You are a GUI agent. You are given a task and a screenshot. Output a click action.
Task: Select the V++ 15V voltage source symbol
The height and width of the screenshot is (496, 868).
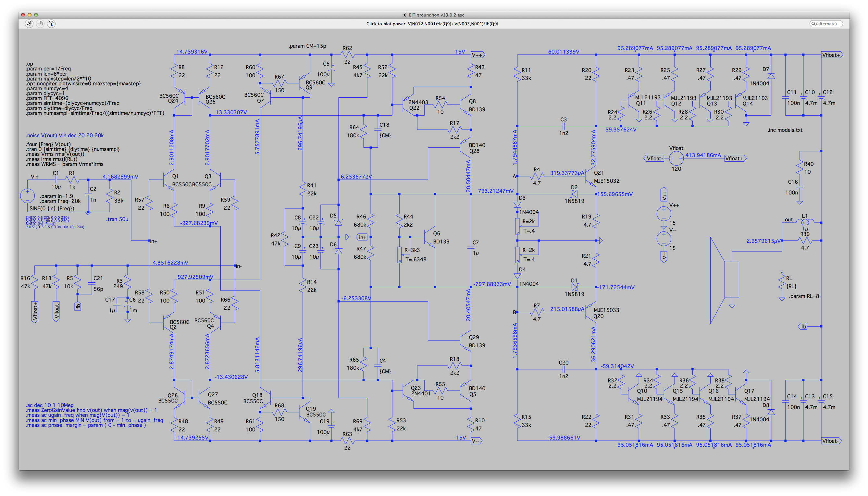point(664,214)
